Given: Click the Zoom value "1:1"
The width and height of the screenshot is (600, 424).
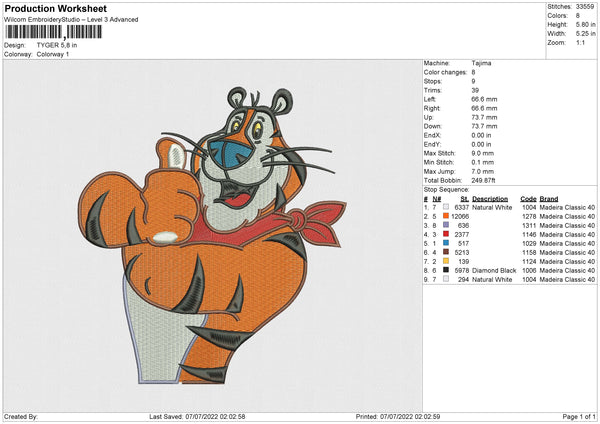Looking at the screenshot, I should 580,42.
